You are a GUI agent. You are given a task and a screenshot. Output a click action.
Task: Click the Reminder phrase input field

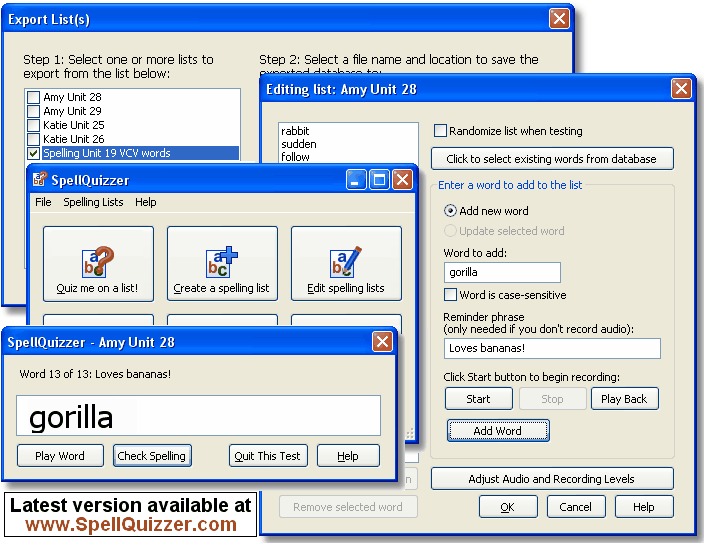coord(552,348)
